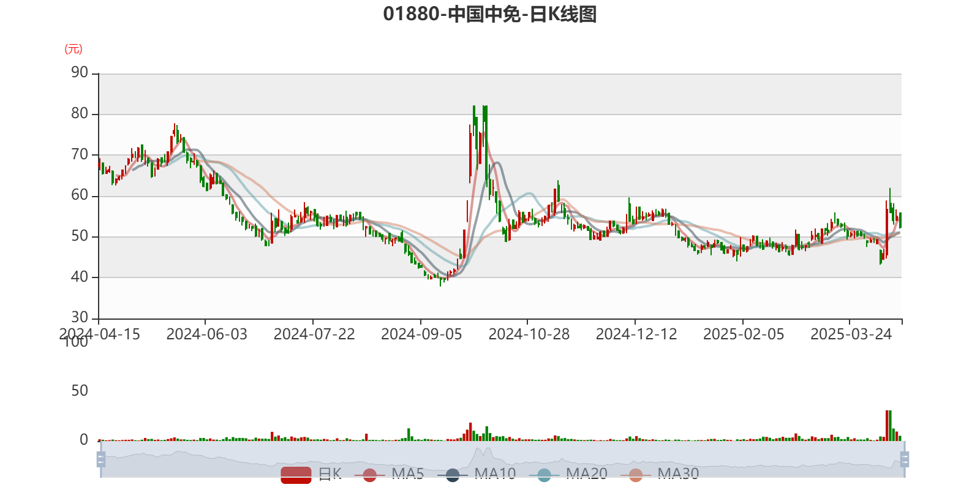
Task: Click the 40 price axis label
Action: 80,277
